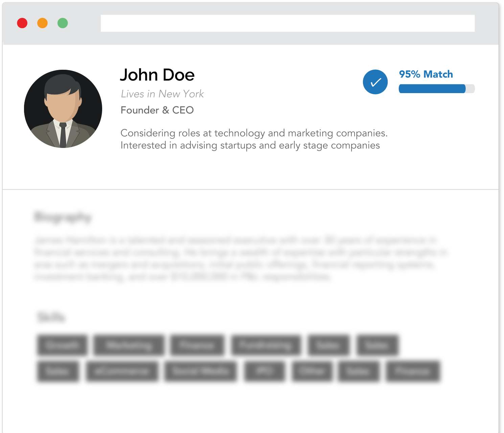The height and width of the screenshot is (433, 504).
Task: Click the 95% Match link
Action: coord(426,74)
